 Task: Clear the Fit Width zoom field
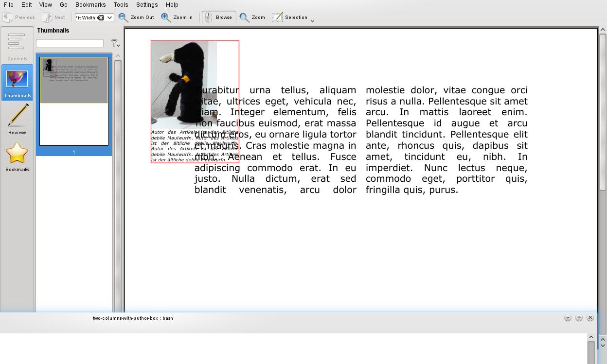[x=100, y=17]
